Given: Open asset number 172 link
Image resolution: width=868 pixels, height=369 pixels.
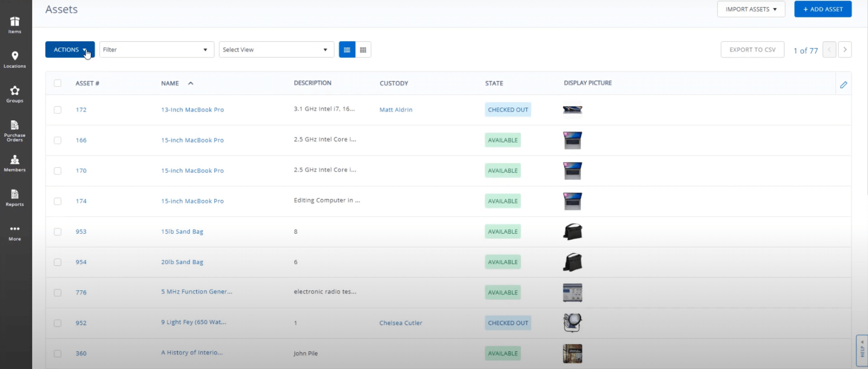Looking at the screenshot, I should [x=81, y=110].
